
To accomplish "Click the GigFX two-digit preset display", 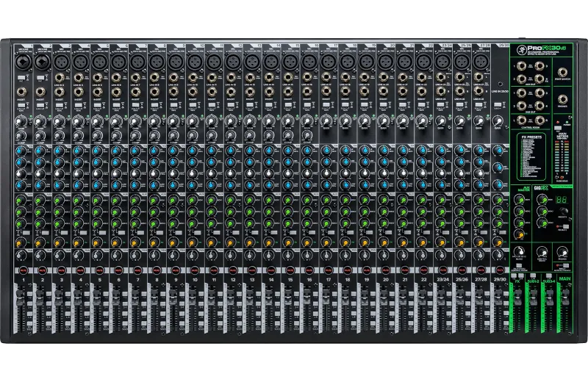I will (x=561, y=199).
